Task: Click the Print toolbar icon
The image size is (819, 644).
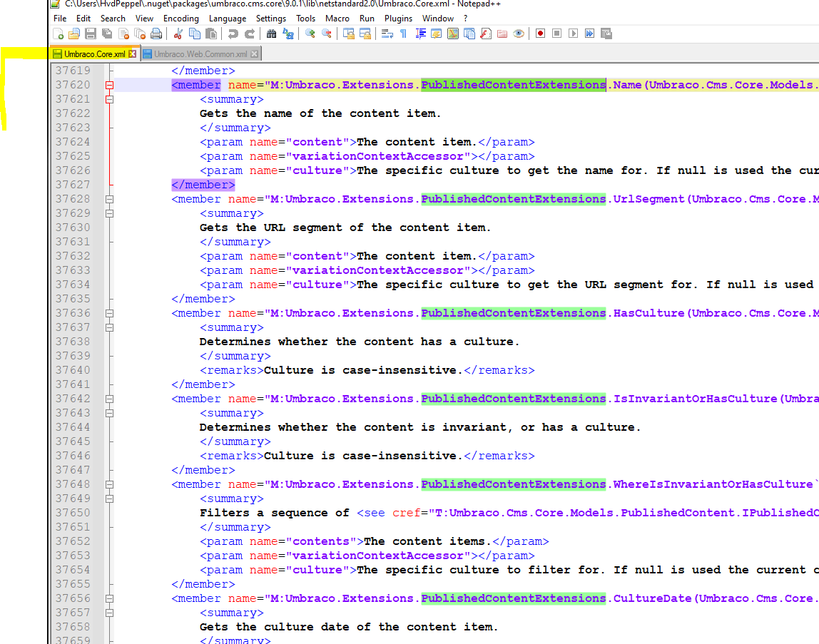Action: click(156, 34)
